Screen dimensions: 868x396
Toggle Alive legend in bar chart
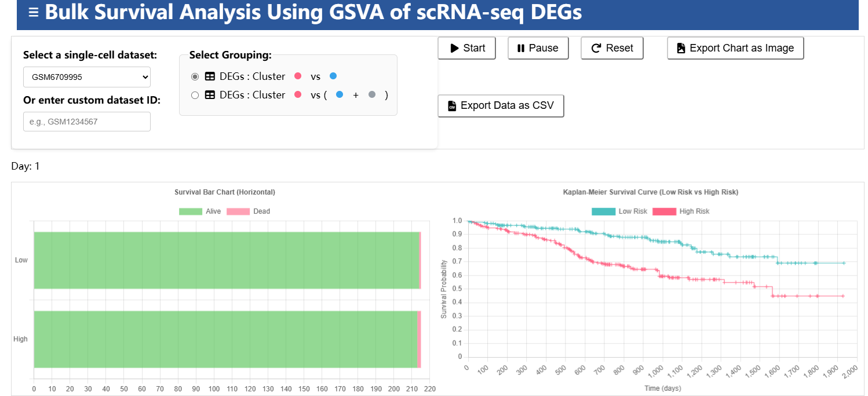[191, 211]
